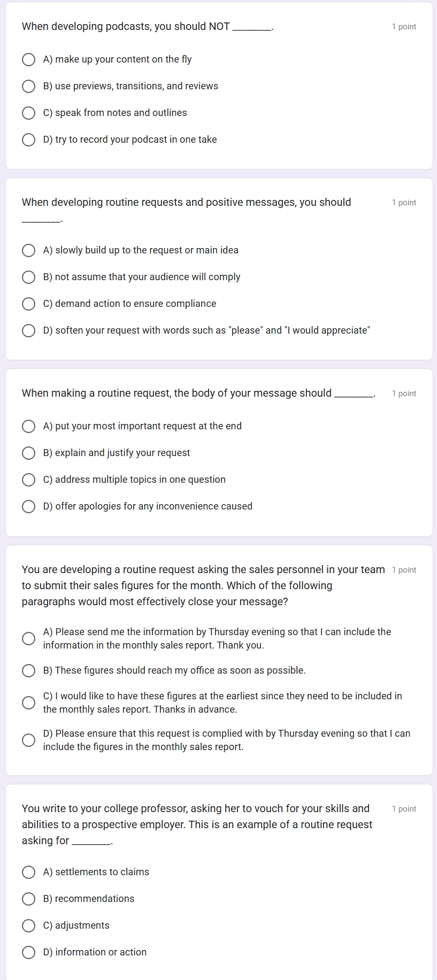Viewport: 437px width, 980px height.
Task: Select 'D) soften your request with words' option
Action: (28, 330)
